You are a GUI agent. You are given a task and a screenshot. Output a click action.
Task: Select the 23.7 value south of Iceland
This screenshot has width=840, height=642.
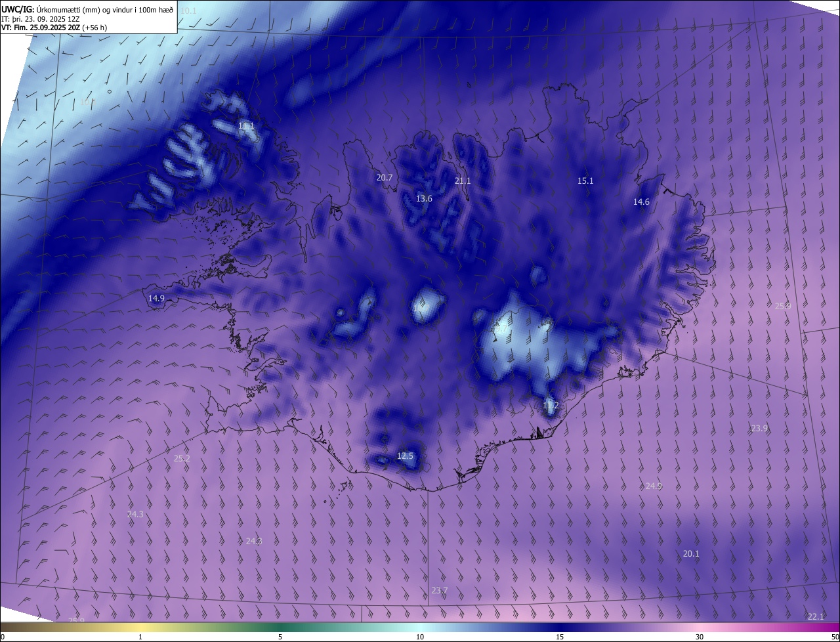(440, 591)
